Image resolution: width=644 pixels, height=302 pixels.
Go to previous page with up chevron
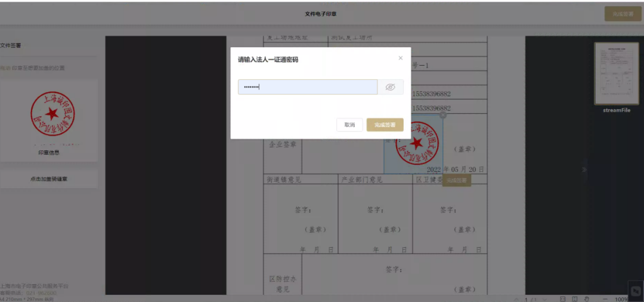coord(517,298)
